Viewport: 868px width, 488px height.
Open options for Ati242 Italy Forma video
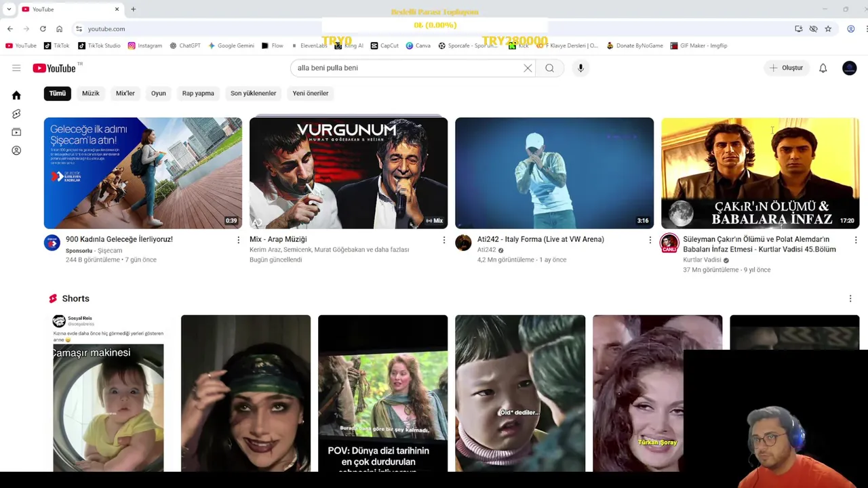click(650, 240)
